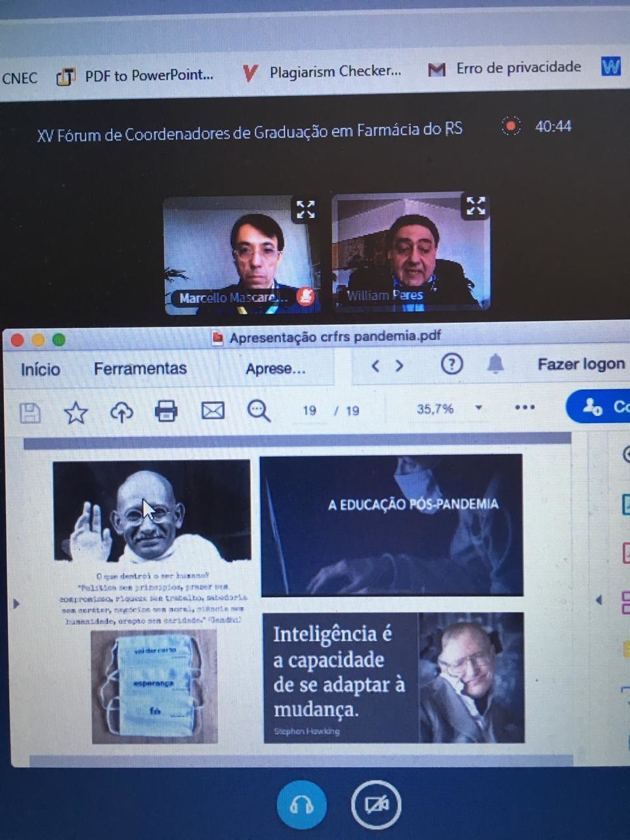The height and width of the screenshot is (840, 630).
Task: Click the face masks image
Action: [154, 687]
